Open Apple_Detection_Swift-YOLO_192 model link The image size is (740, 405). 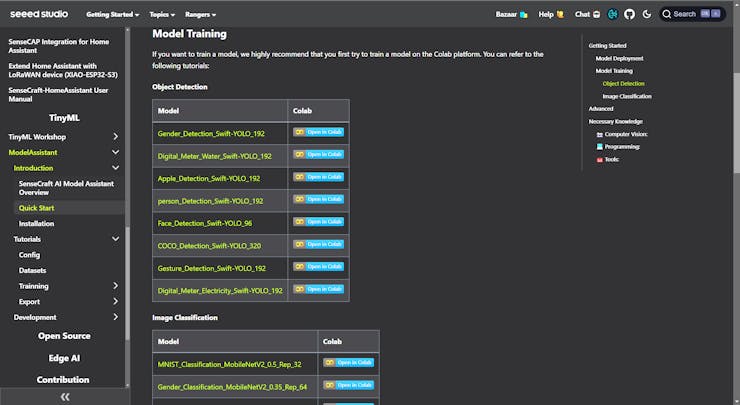click(x=209, y=178)
